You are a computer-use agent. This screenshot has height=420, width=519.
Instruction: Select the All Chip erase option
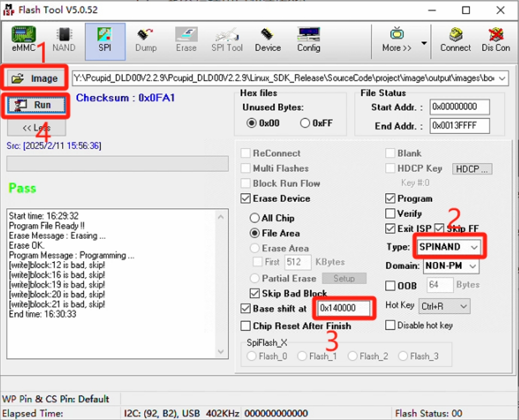(x=255, y=218)
